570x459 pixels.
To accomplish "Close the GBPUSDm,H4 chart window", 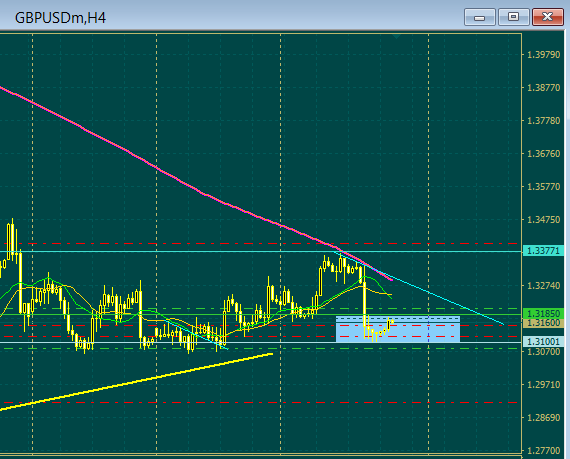I will 547,17.
